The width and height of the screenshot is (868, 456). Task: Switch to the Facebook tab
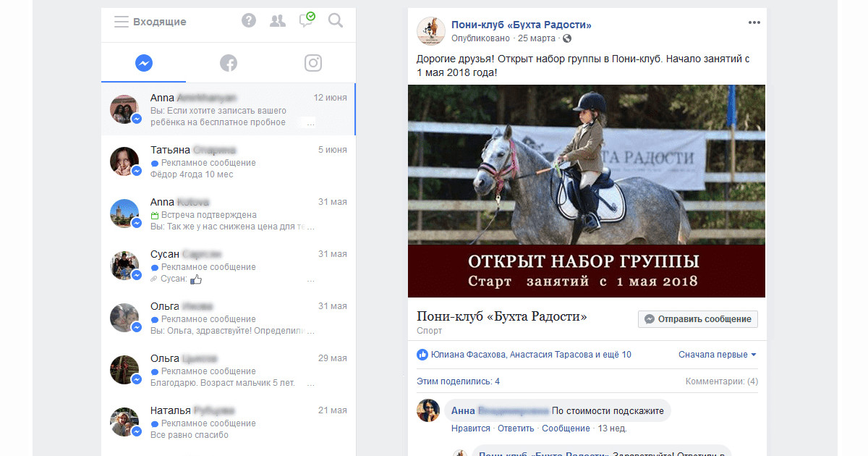[x=229, y=63]
